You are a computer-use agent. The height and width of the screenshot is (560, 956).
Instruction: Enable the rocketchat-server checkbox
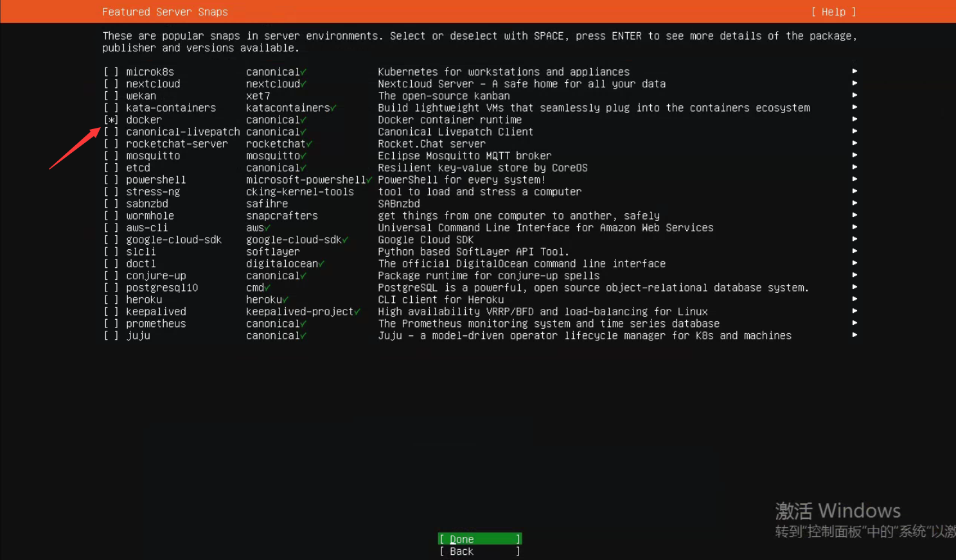(x=111, y=144)
